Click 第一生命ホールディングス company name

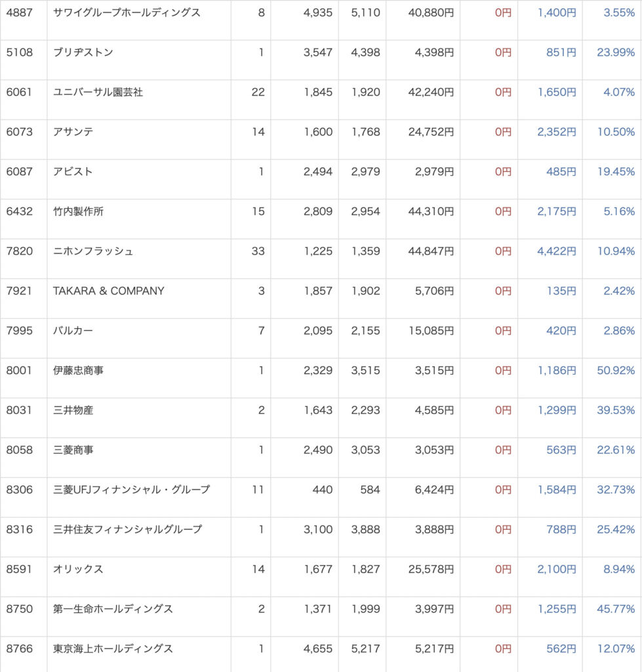pyautogui.click(x=113, y=610)
